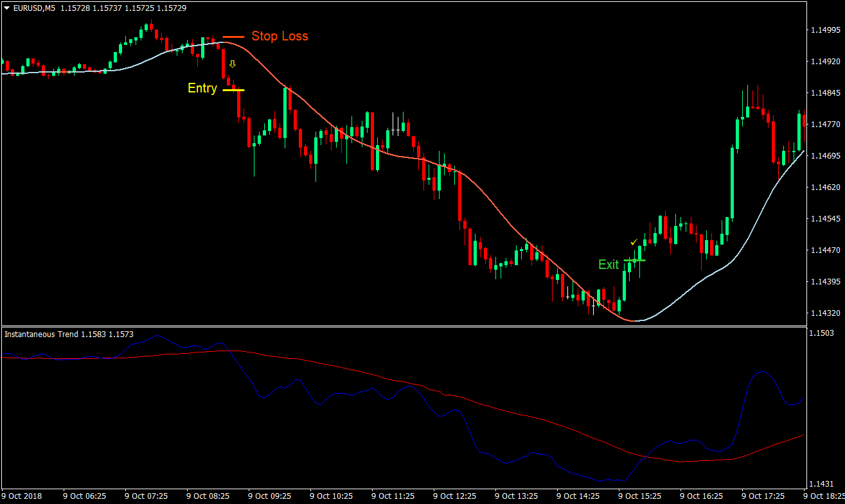Click the Entry text label

pyautogui.click(x=202, y=88)
